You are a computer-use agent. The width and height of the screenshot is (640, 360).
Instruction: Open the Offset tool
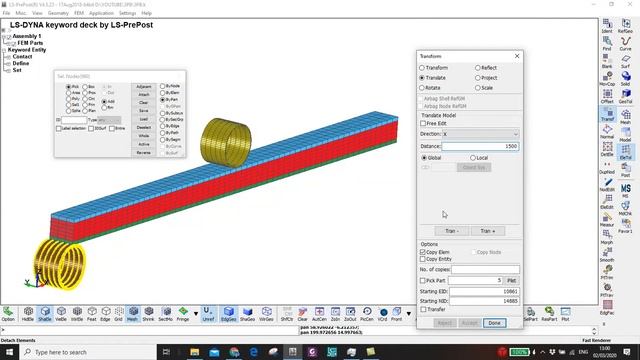607,96
